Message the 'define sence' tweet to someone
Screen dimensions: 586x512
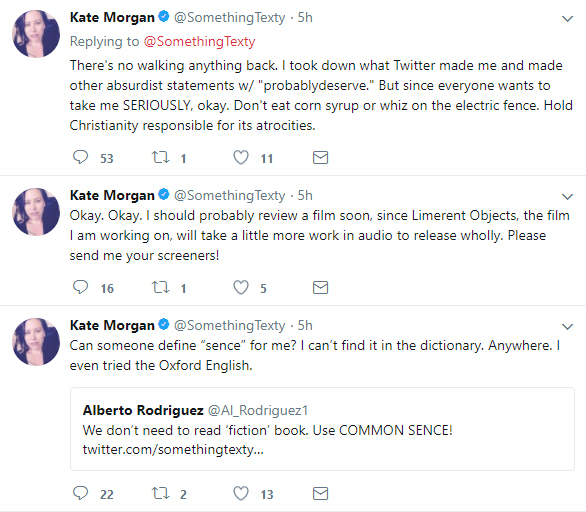click(x=320, y=493)
